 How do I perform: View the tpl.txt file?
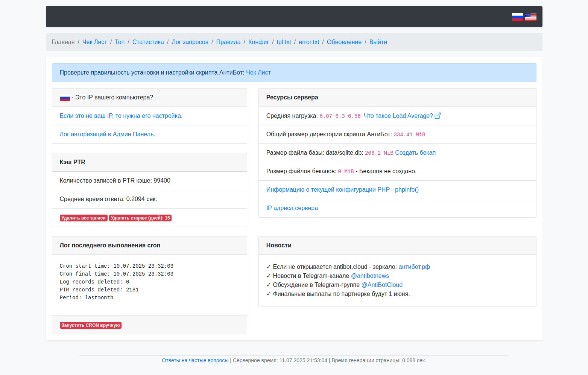284,42
